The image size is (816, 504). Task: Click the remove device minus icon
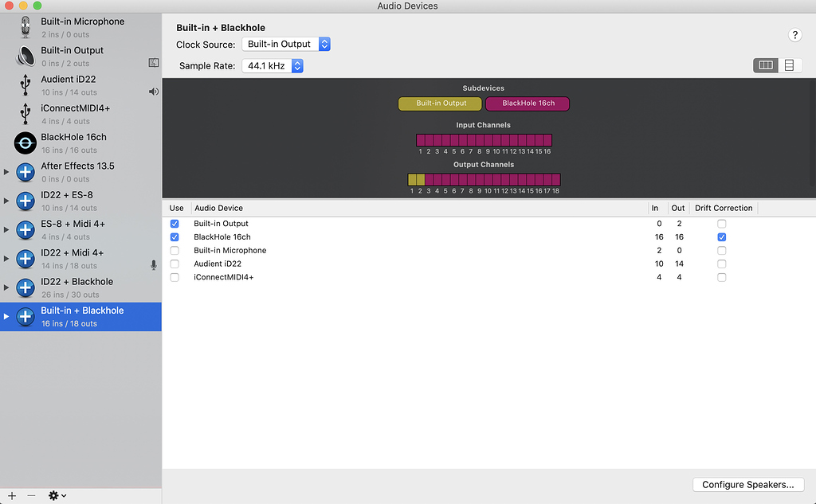click(x=32, y=495)
